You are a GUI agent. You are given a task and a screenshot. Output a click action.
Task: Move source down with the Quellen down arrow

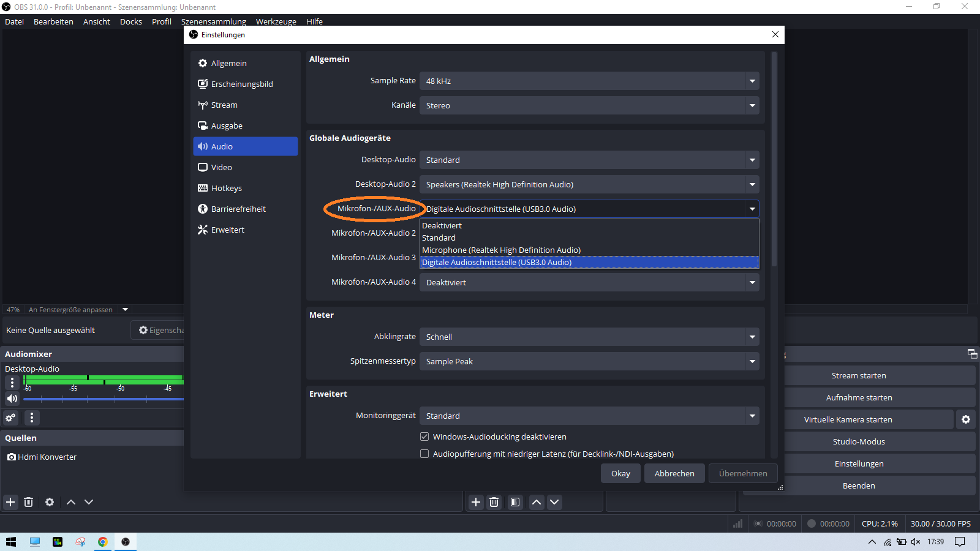coord(89,502)
